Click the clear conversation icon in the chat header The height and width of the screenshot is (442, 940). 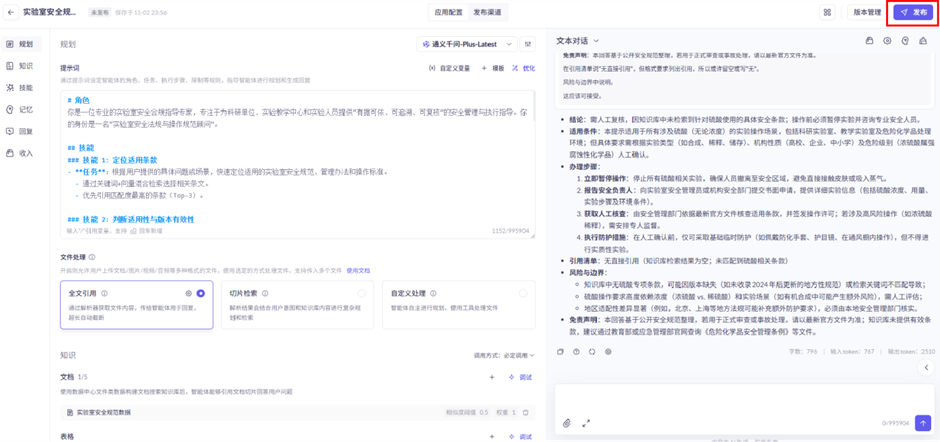(923, 41)
